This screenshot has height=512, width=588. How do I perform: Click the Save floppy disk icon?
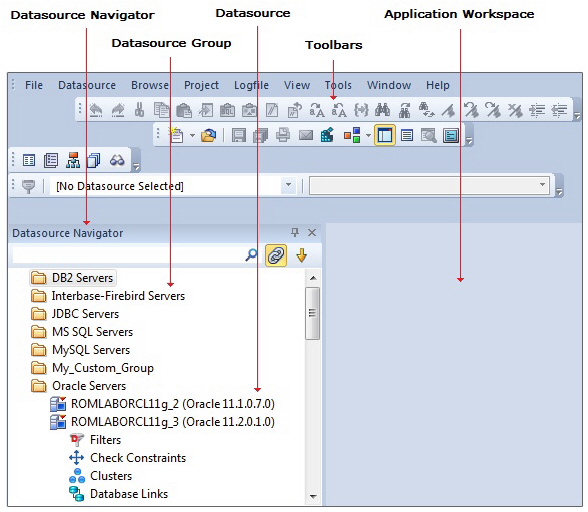(238, 135)
